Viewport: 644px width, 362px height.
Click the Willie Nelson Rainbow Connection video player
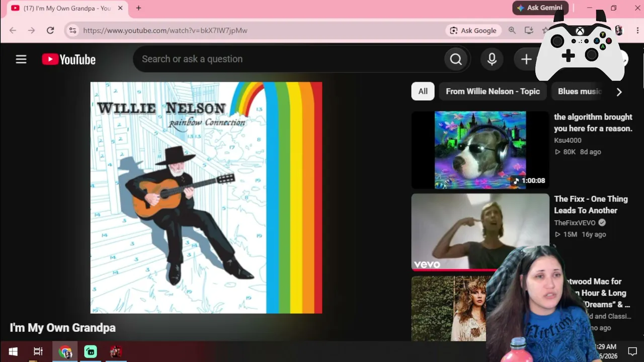[x=206, y=198]
